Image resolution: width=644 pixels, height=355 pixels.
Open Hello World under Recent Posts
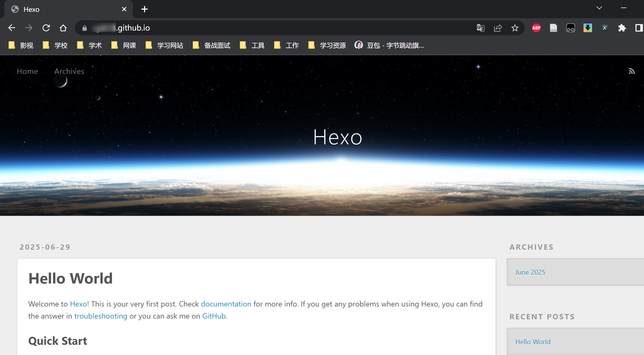pyautogui.click(x=533, y=342)
